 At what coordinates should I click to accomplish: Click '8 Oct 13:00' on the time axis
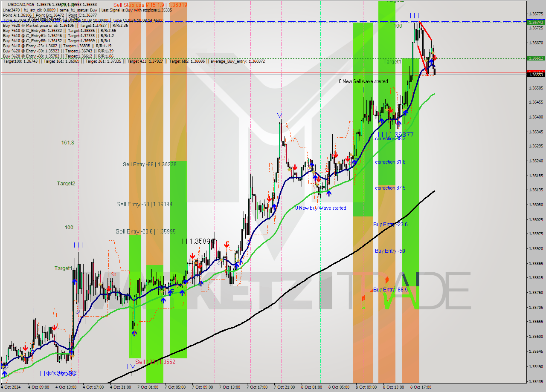pyautogui.click(x=394, y=387)
